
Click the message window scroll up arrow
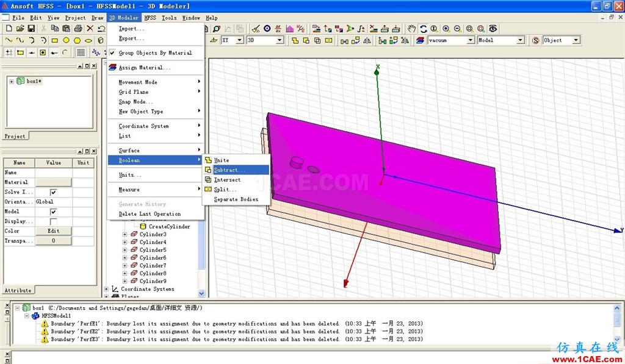[617, 309]
